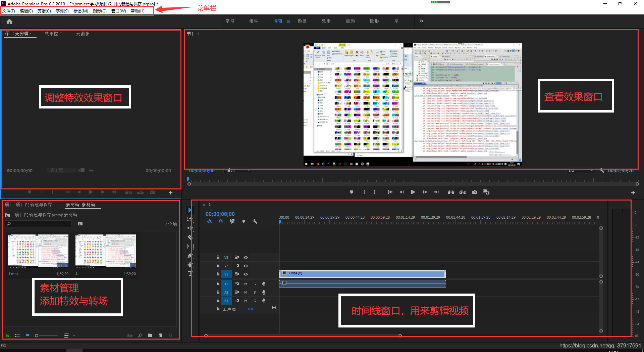Toggle insert sequences as nests
The image size is (644, 352).
click(209, 221)
